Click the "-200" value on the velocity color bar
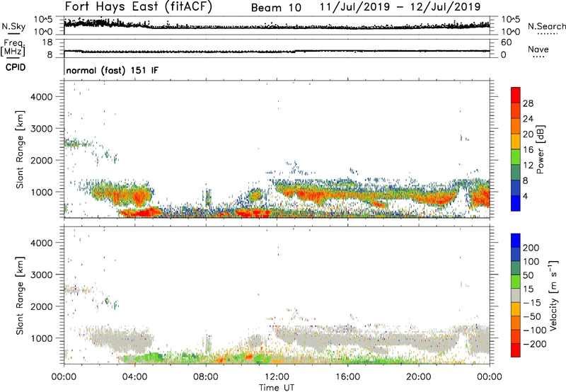Image resolution: width=566 pixels, height=392 pixels. [x=534, y=344]
